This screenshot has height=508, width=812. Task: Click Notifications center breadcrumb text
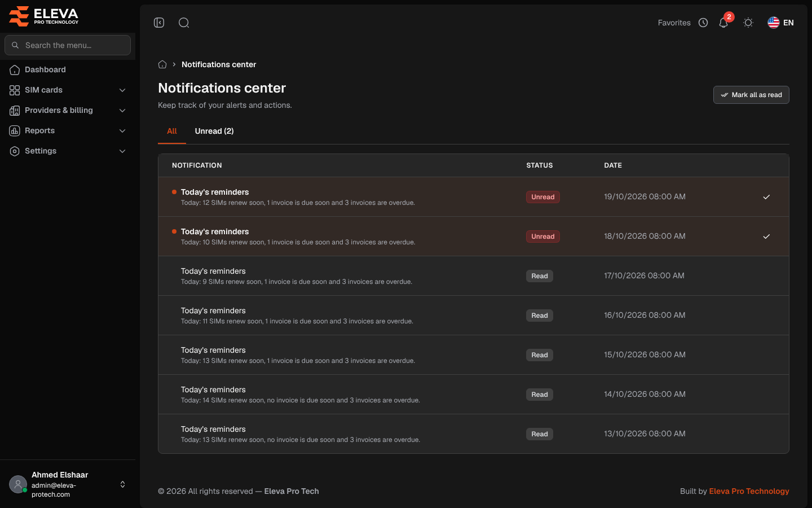coord(219,64)
